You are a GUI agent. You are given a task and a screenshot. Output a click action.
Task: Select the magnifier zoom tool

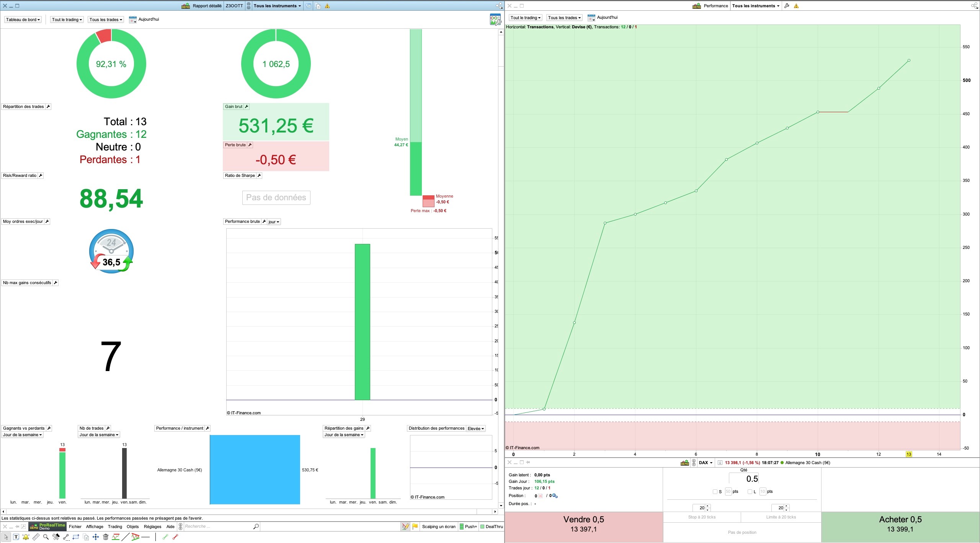click(46, 537)
